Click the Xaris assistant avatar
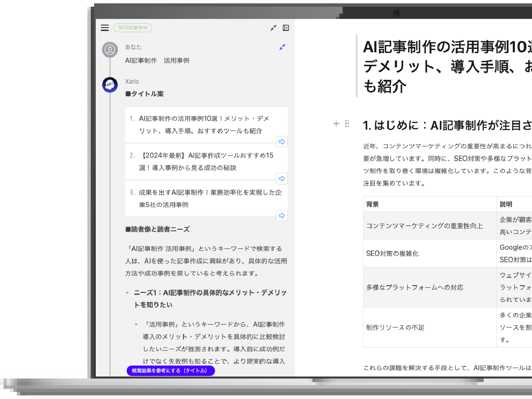The image size is (532, 399). pyautogui.click(x=110, y=85)
